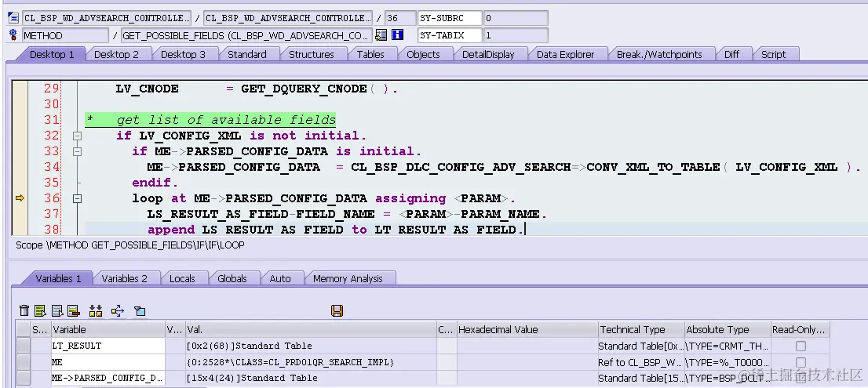868x388 pixels.
Task: Open the Break./Watchpoints tab
Action: 659,54
